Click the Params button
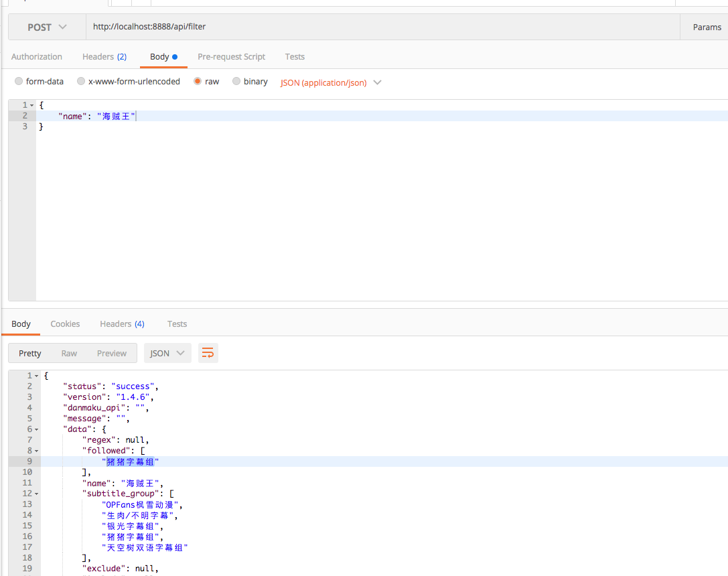728x576 pixels. coord(707,27)
